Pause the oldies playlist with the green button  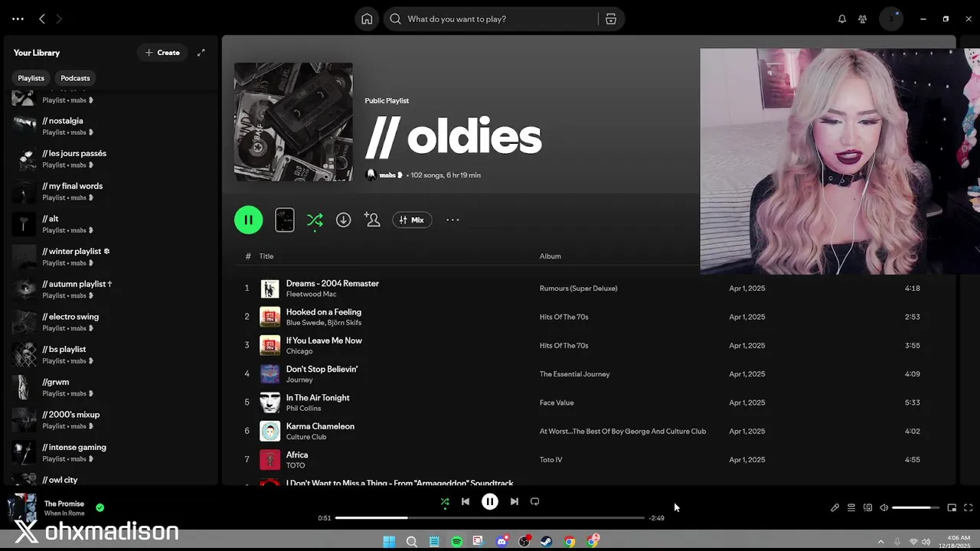[248, 220]
